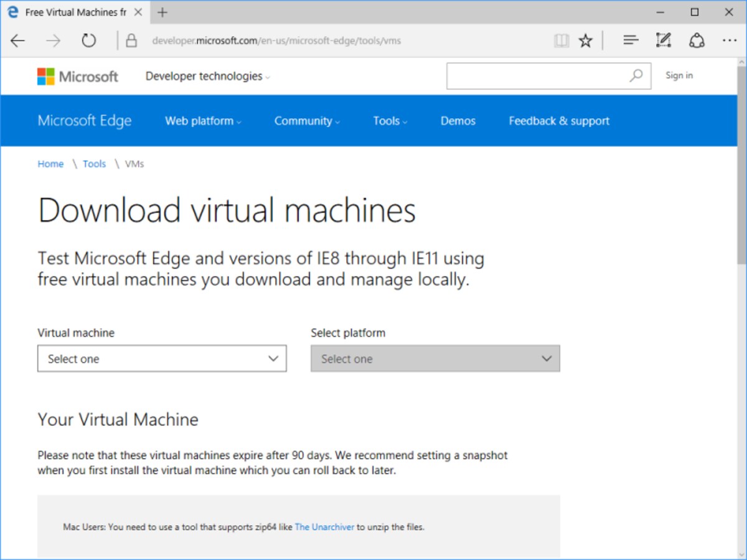This screenshot has height=560, width=747.
Task: Expand the Developer technologies menu
Action: pyautogui.click(x=208, y=76)
